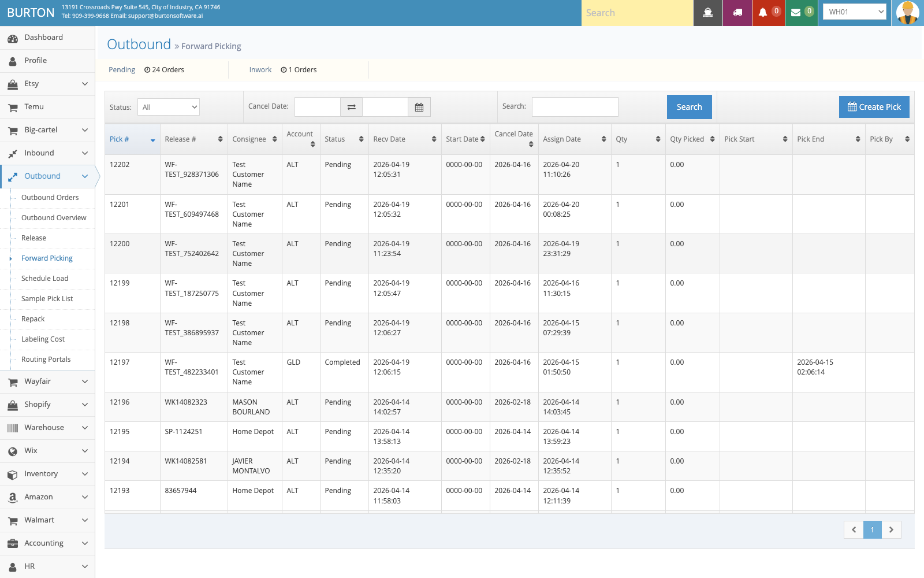
Task: Sort by Consignee column arrows
Action: coord(274,139)
